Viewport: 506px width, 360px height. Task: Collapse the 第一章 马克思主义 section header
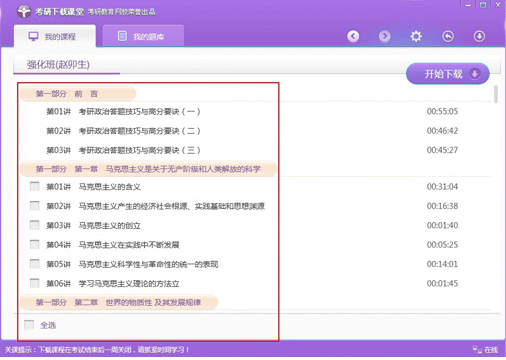tap(148, 169)
